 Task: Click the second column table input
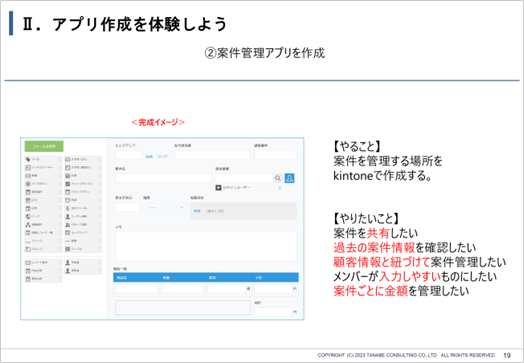(x=182, y=289)
